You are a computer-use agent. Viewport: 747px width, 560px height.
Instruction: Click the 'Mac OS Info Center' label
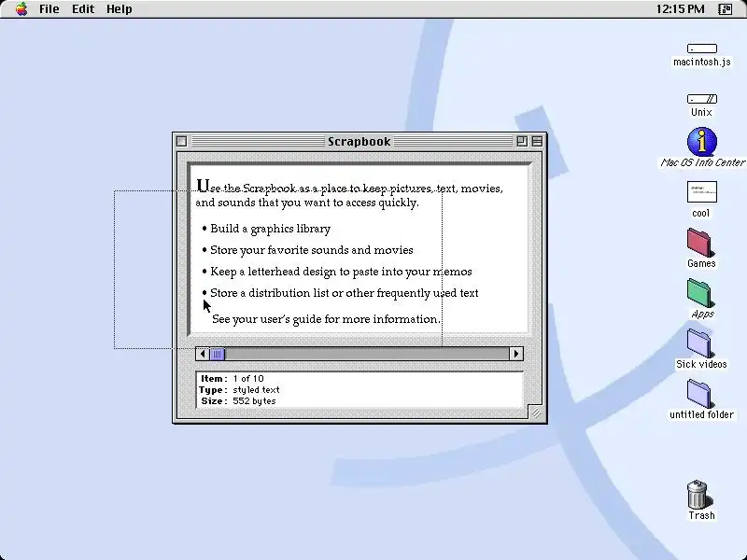(702, 162)
